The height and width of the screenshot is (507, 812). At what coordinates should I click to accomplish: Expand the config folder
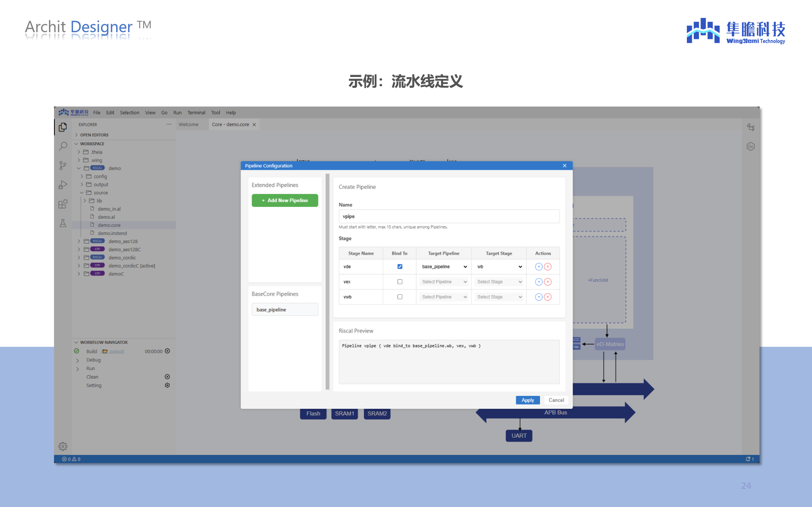[x=82, y=177]
